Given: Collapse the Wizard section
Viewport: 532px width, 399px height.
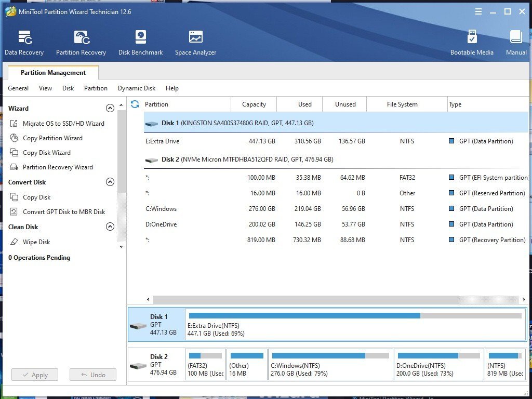Looking at the screenshot, I should tap(110, 109).
